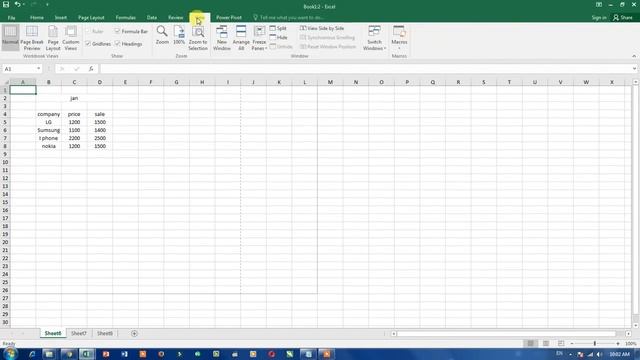The image size is (640, 360).
Task: Click View Side by Side
Action: (x=322, y=28)
